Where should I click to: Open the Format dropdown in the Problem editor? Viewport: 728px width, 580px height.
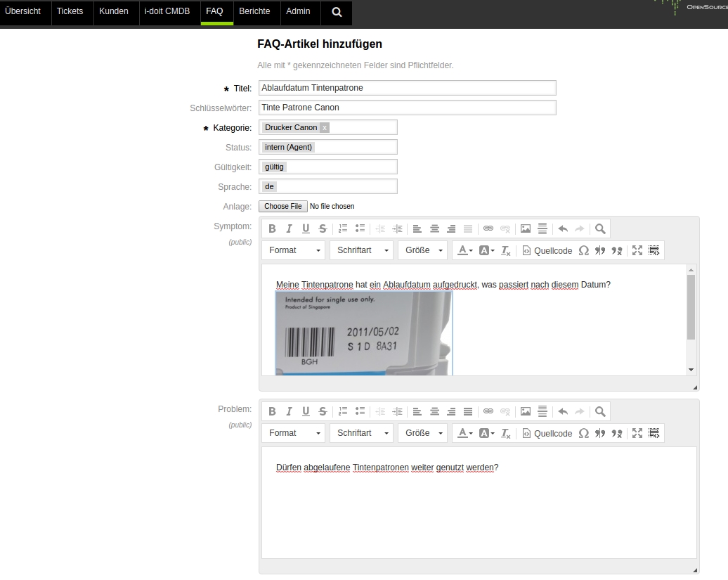point(294,433)
